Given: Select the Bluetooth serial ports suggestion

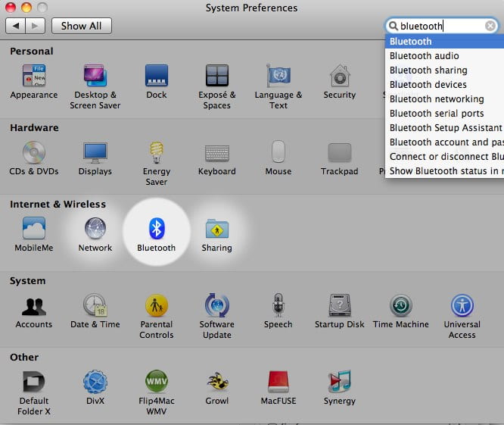Looking at the screenshot, I should tap(444, 113).
